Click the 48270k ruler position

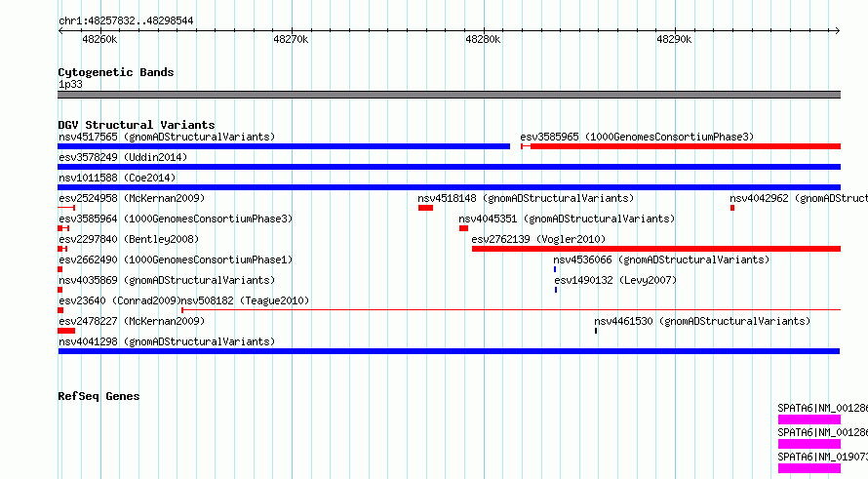coord(291,39)
